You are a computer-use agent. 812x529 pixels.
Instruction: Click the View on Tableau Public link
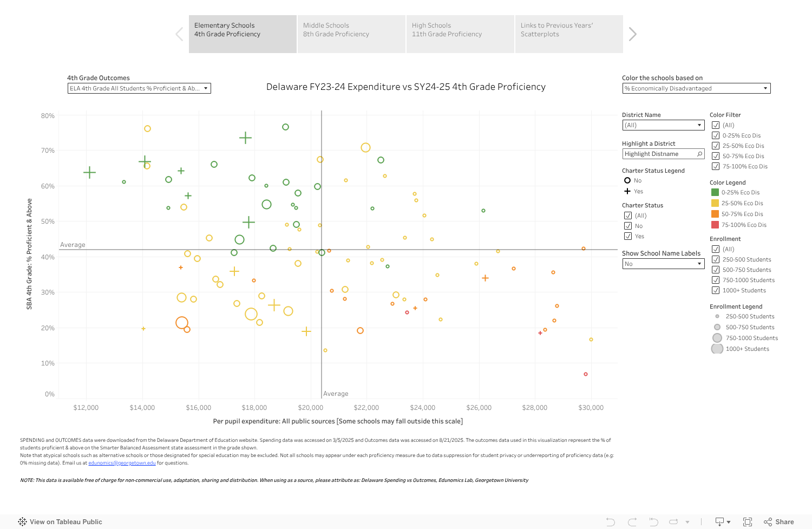61,521
